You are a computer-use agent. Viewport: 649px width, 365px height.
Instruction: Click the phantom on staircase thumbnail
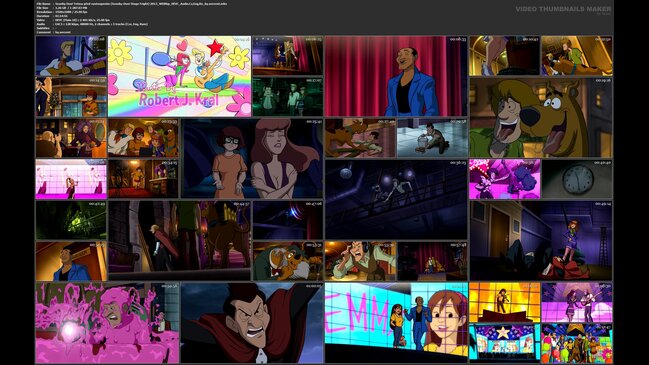(x=179, y=240)
